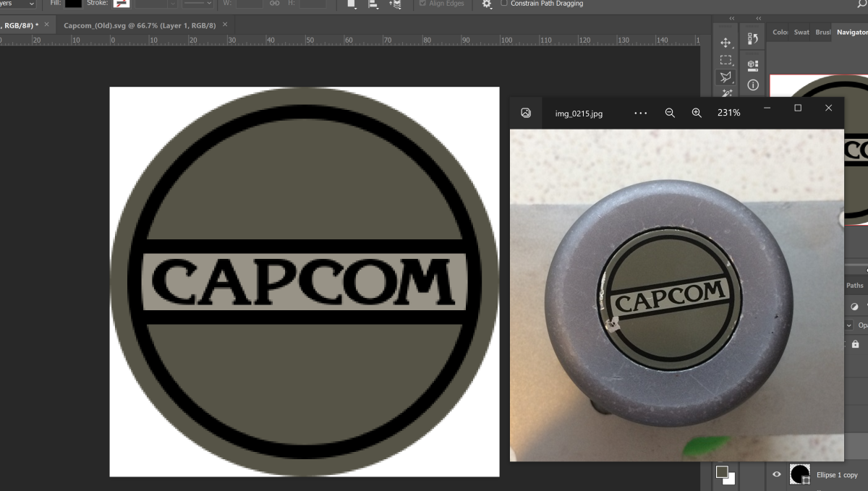Viewport: 868px width, 491px height.
Task: Click the foreground color swatch
Action: click(721, 472)
